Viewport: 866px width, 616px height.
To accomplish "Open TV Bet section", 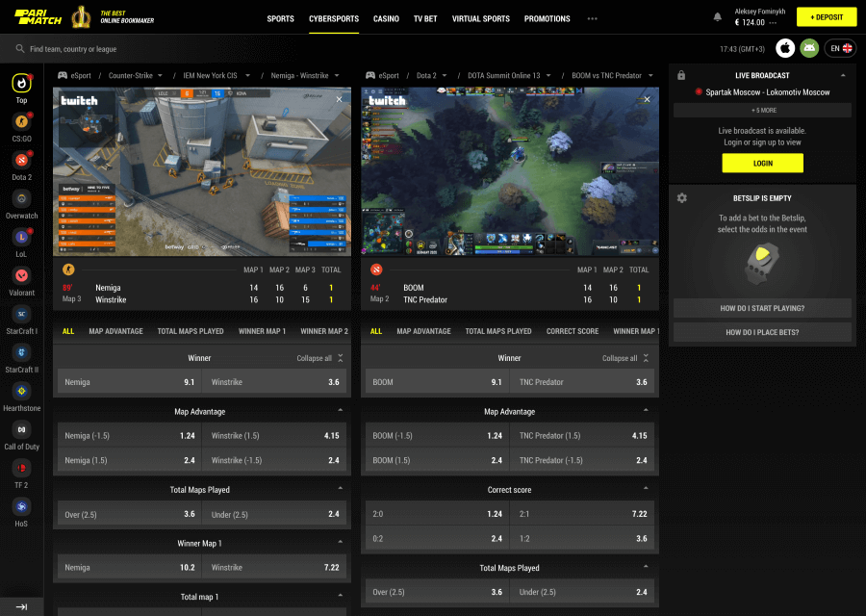I will pyautogui.click(x=425, y=19).
